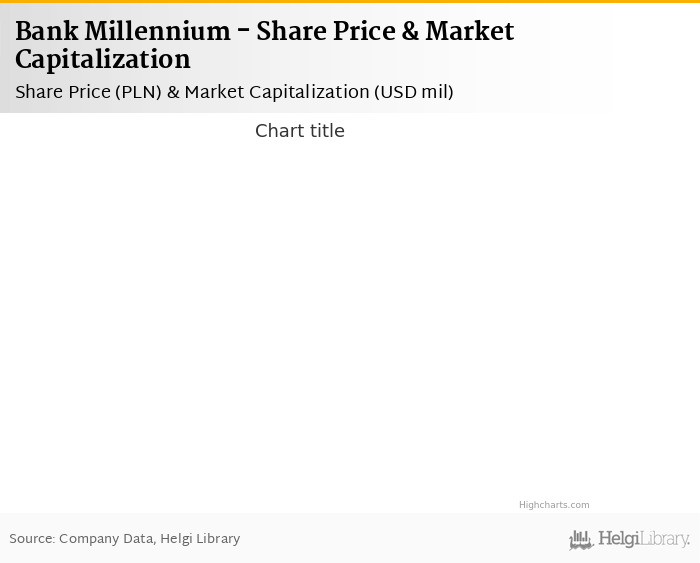The height and width of the screenshot is (563, 700).
Task: Click the HelgiLibrary castle logo icon
Action: coord(581,540)
